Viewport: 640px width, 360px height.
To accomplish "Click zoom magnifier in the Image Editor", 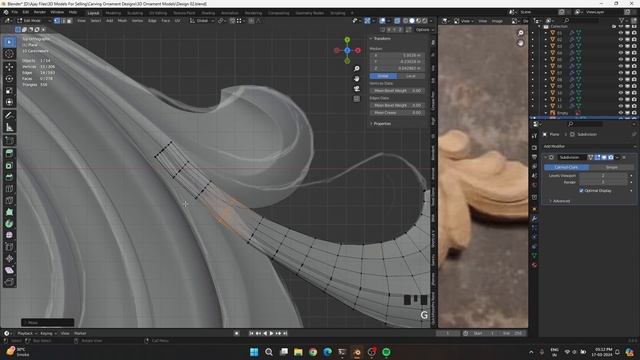I will click(520, 33).
